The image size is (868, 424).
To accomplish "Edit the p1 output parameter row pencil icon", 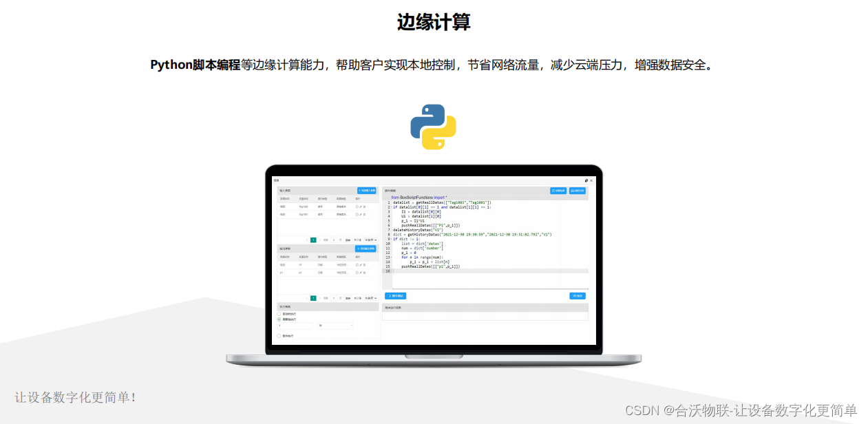I will [361, 273].
